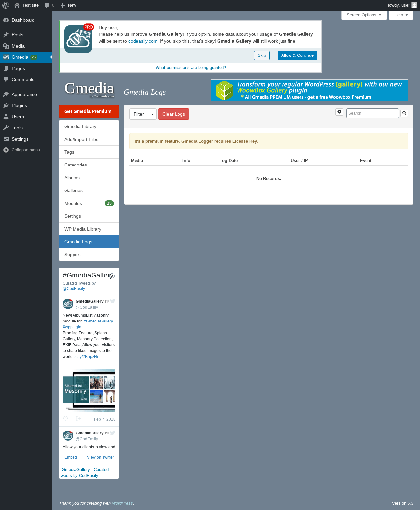Click the Gmedia by CodEasily logo
Screen dimensions: 420x510
89,90
